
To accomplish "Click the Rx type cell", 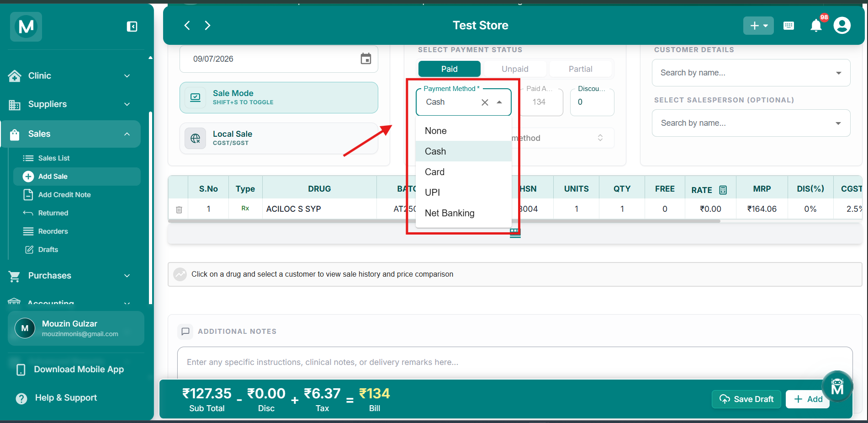I will pos(245,209).
